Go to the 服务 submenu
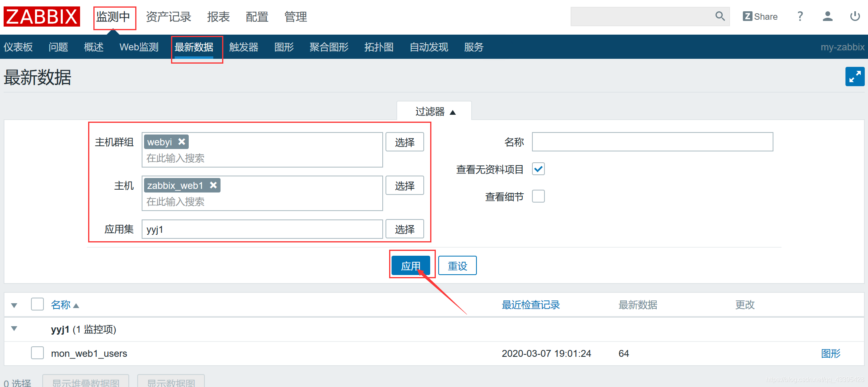The width and height of the screenshot is (868, 387). coord(474,47)
